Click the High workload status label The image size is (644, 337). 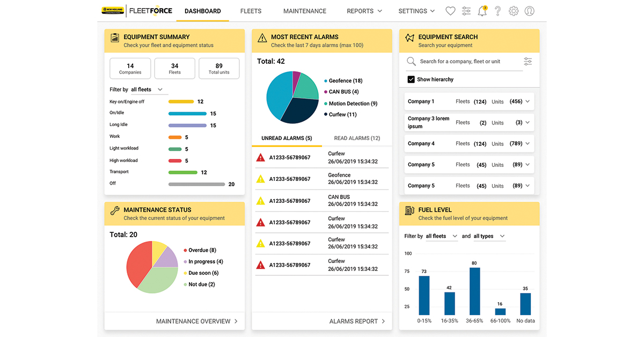[x=123, y=160]
